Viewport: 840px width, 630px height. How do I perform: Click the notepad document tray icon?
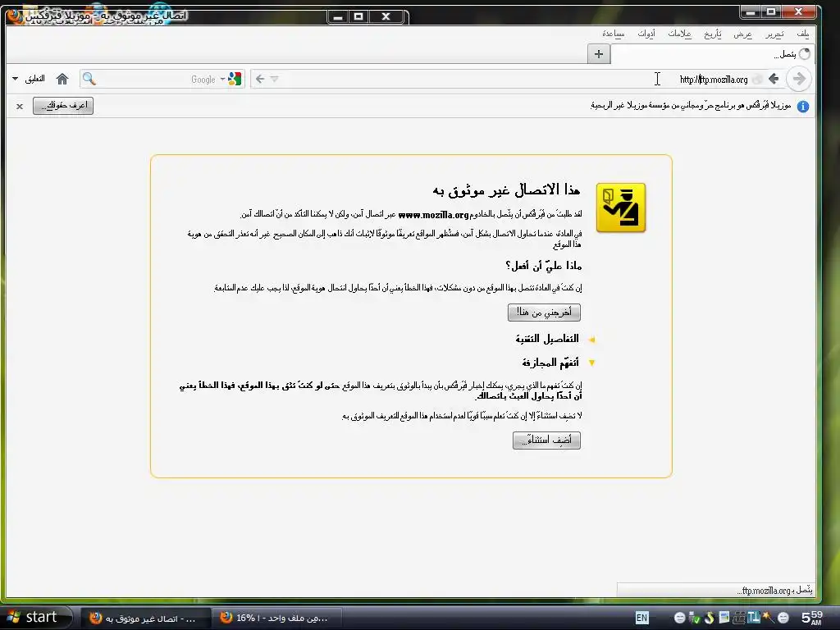point(724,618)
